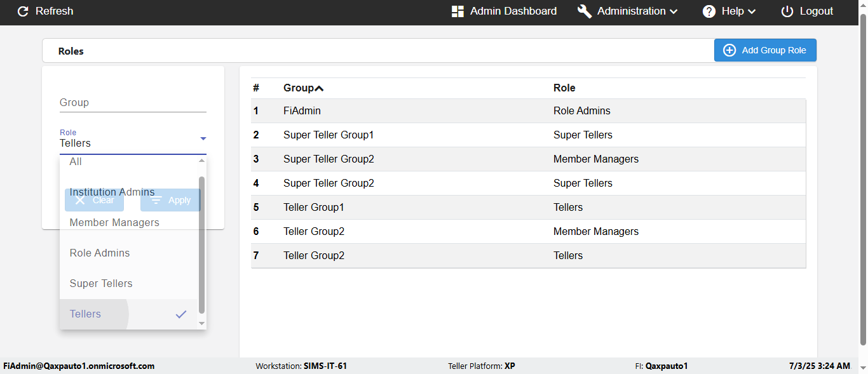Click the Help question mark icon
The image size is (868, 374).
pos(709,11)
